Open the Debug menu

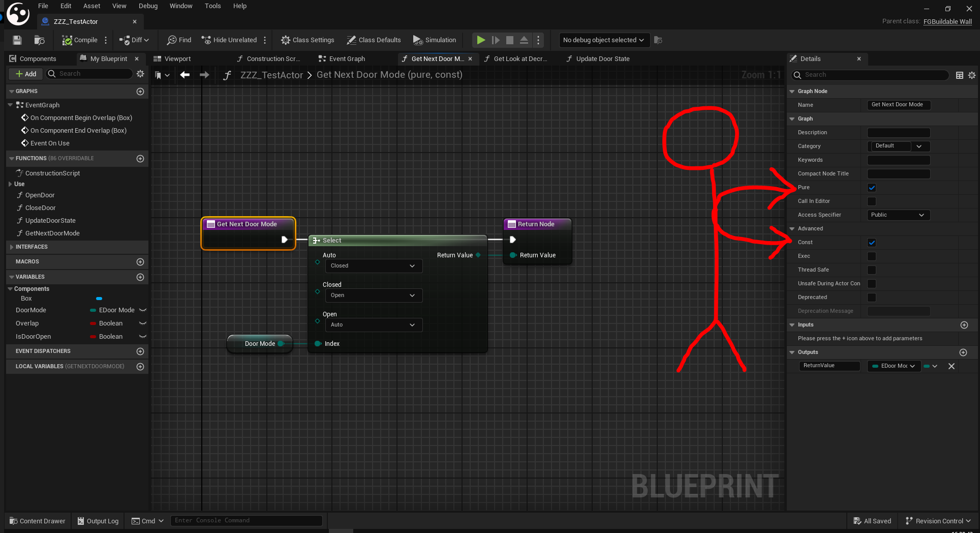tap(148, 6)
